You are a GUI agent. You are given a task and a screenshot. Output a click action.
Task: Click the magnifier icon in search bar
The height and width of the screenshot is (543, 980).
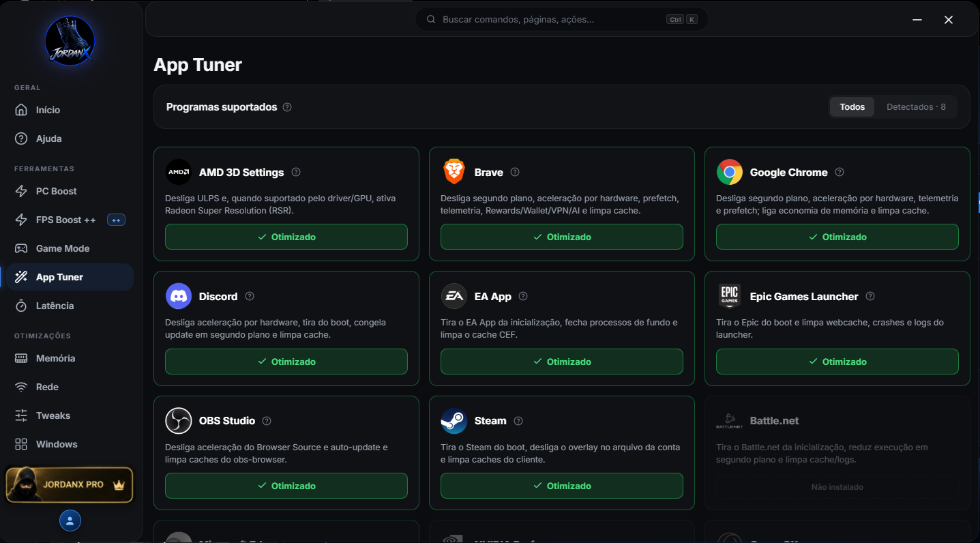point(431,19)
